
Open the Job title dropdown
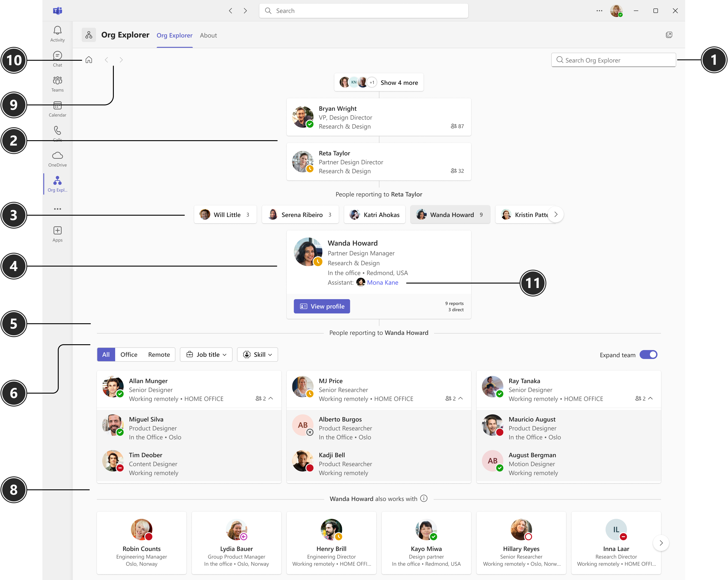click(206, 355)
